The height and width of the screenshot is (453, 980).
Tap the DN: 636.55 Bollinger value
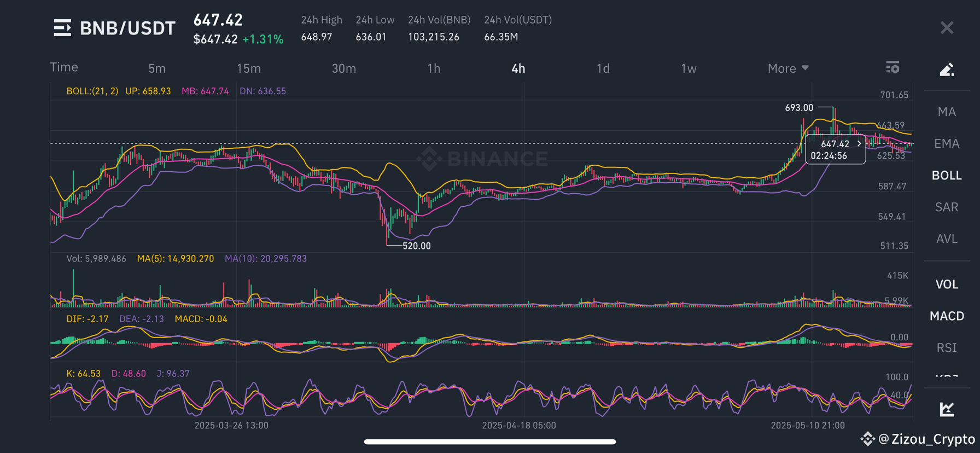(x=263, y=91)
